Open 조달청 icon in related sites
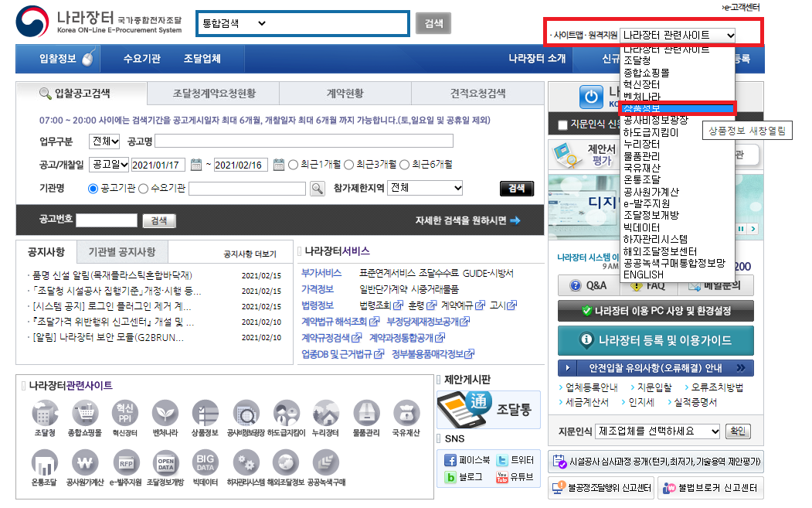812x508 pixels. click(45, 413)
